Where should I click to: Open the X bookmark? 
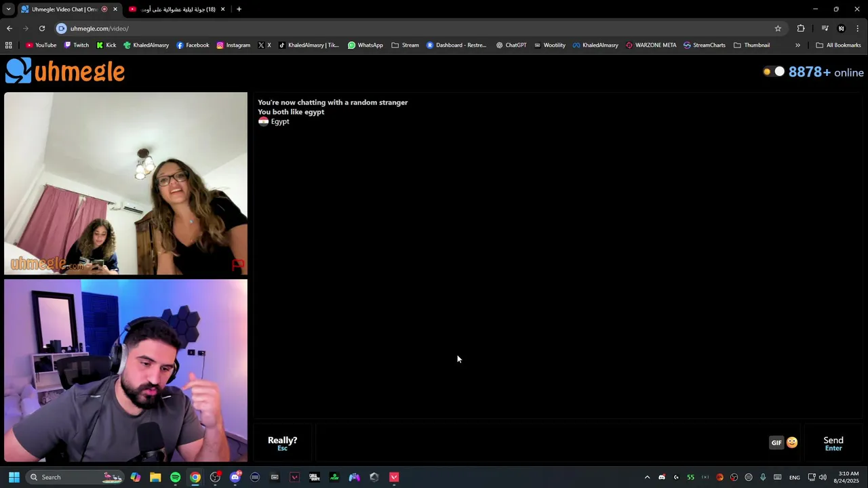pos(264,45)
